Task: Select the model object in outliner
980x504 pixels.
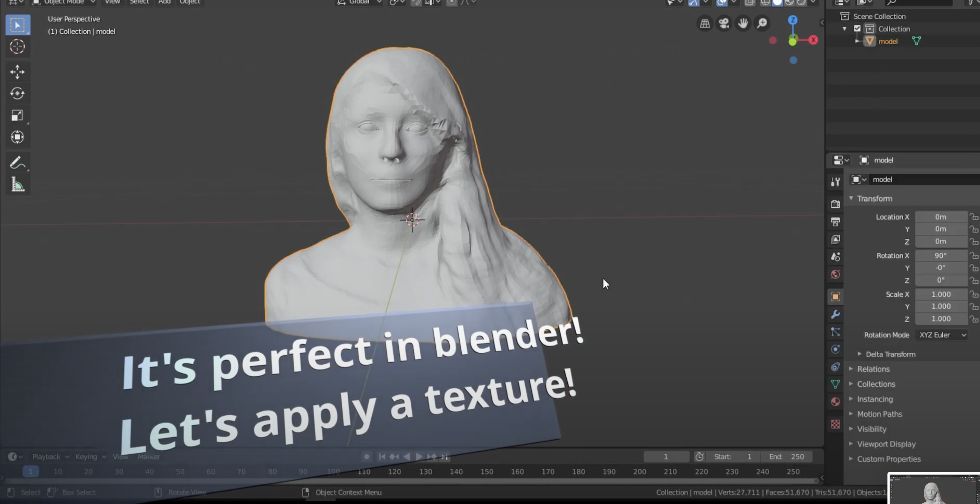Action: pos(888,42)
